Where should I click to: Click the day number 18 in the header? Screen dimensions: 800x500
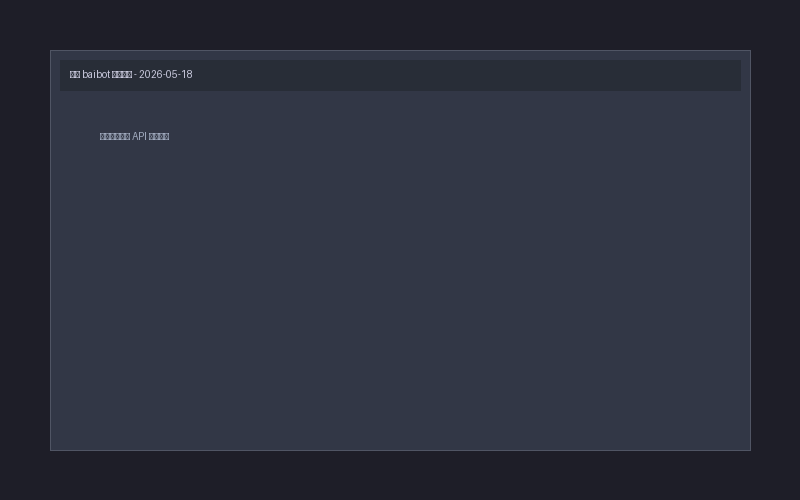(x=187, y=74)
